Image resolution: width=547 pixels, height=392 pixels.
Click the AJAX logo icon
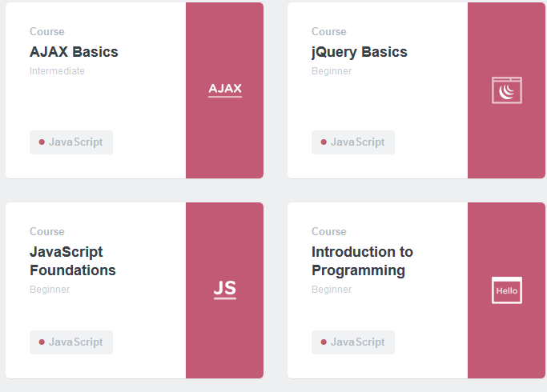click(225, 90)
